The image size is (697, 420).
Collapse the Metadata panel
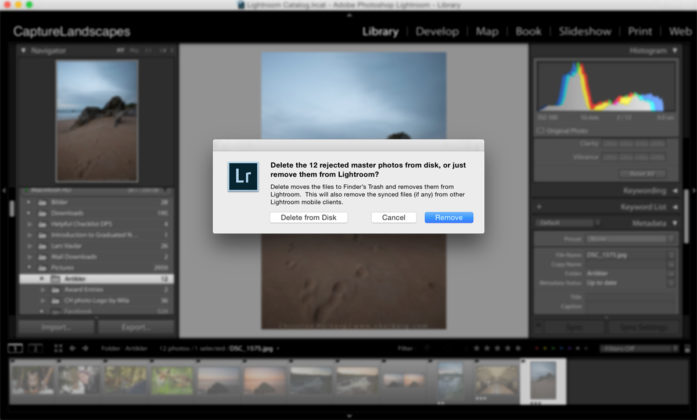[x=675, y=223]
